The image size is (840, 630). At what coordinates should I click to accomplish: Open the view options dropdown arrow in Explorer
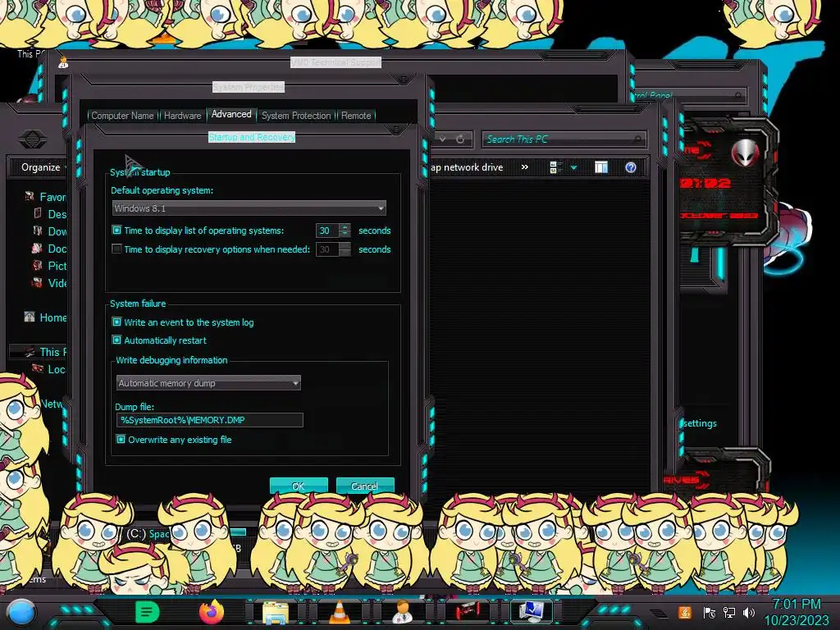pos(573,167)
